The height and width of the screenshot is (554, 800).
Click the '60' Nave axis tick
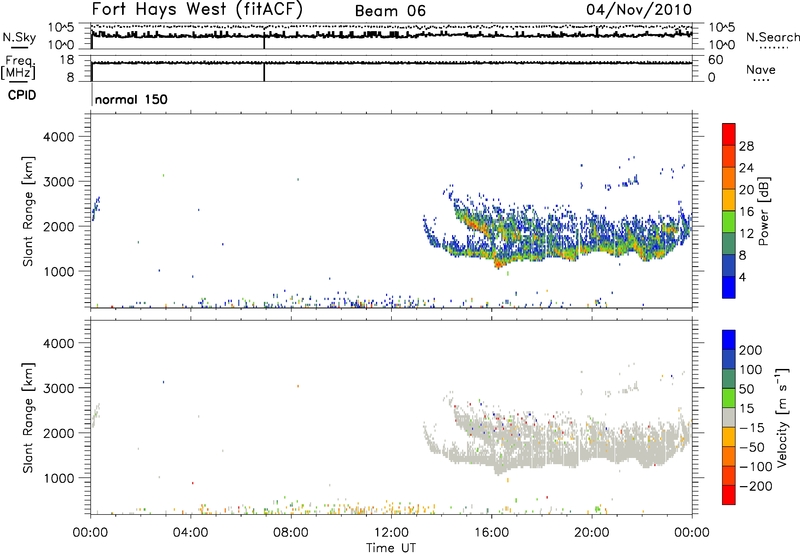coord(716,60)
